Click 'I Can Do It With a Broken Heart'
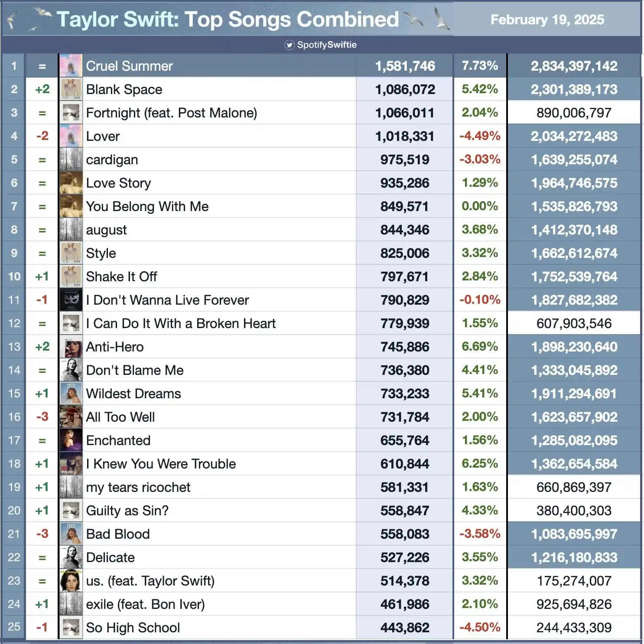The height and width of the screenshot is (644, 644). click(181, 323)
